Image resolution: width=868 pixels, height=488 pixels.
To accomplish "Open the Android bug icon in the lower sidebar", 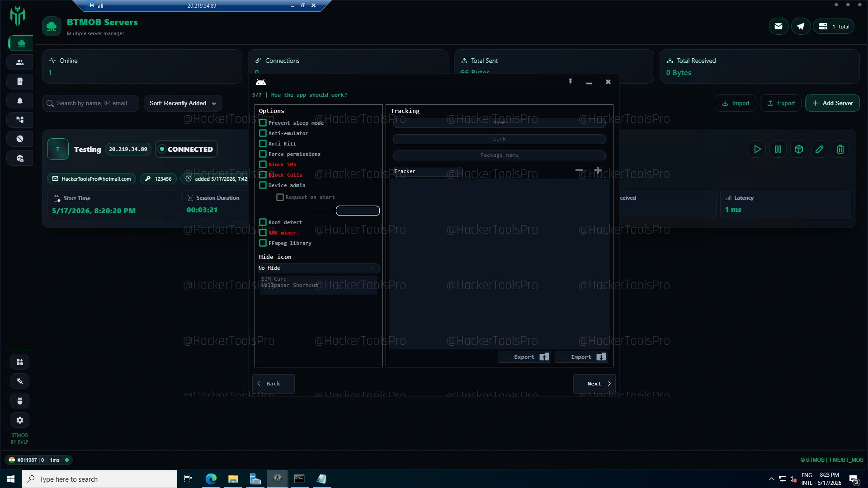I will coord(20,401).
